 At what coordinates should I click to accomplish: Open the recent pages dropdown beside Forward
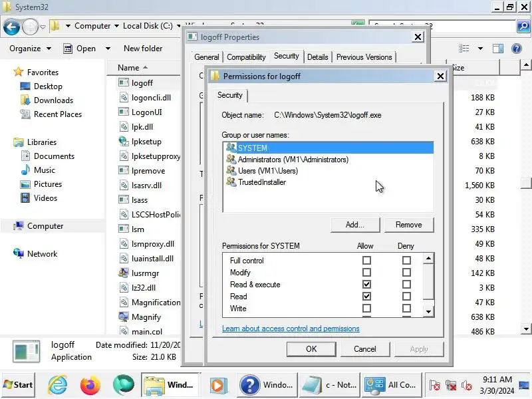tap(43, 27)
